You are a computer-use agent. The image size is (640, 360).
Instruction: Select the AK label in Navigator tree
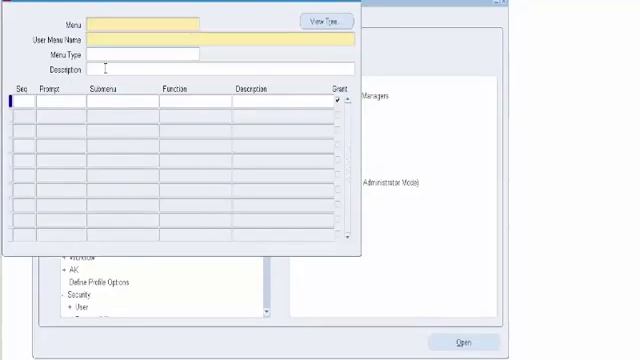point(74,270)
